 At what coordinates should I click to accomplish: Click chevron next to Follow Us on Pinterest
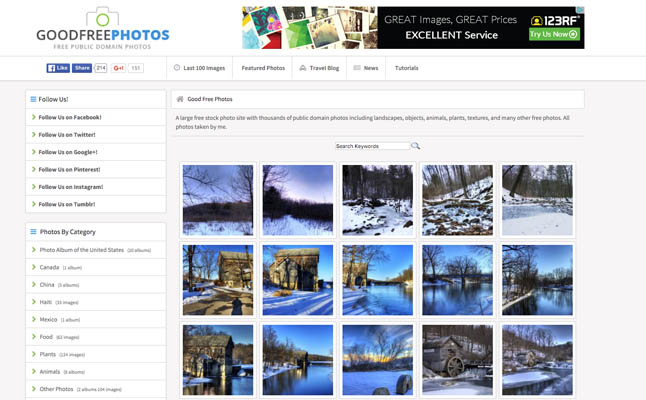pyautogui.click(x=33, y=169)
